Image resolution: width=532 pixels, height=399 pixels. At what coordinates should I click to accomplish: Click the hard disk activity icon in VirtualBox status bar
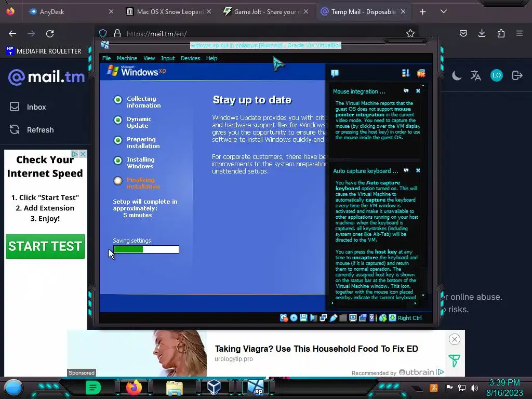click(x=284, y=318)
